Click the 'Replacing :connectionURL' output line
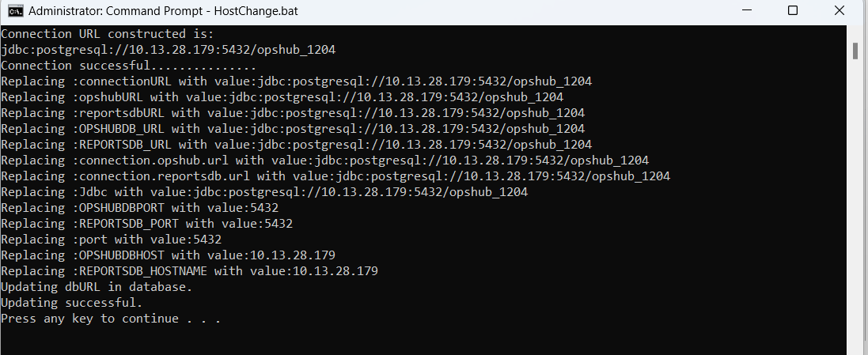The height and width of the screenshot is (355, 868). coord(296,81)
